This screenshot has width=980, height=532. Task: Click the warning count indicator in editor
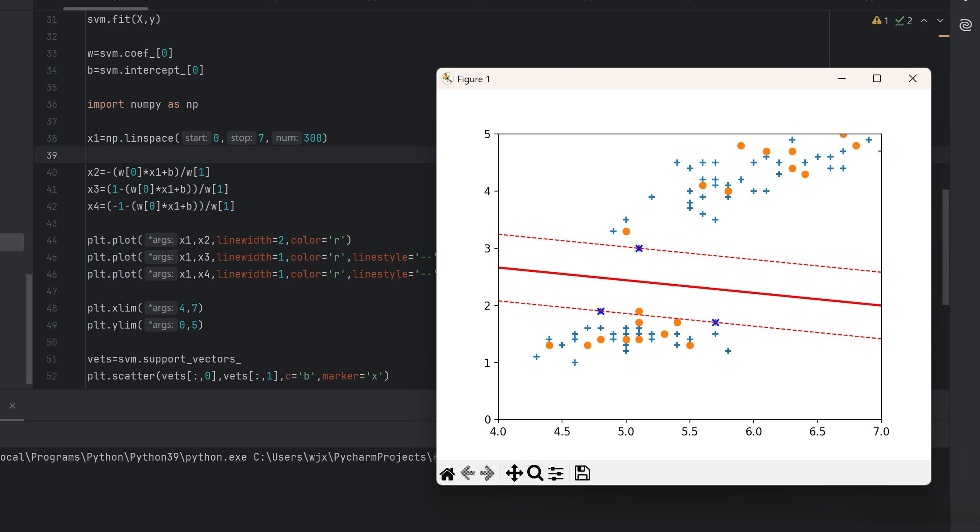point(880,21)
